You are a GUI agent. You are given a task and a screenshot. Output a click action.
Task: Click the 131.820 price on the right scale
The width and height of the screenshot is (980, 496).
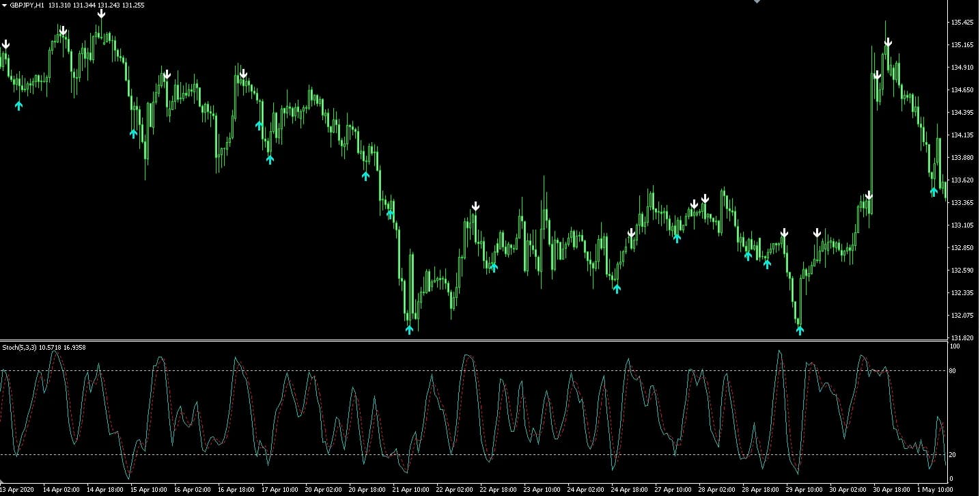tap(962, 338)
